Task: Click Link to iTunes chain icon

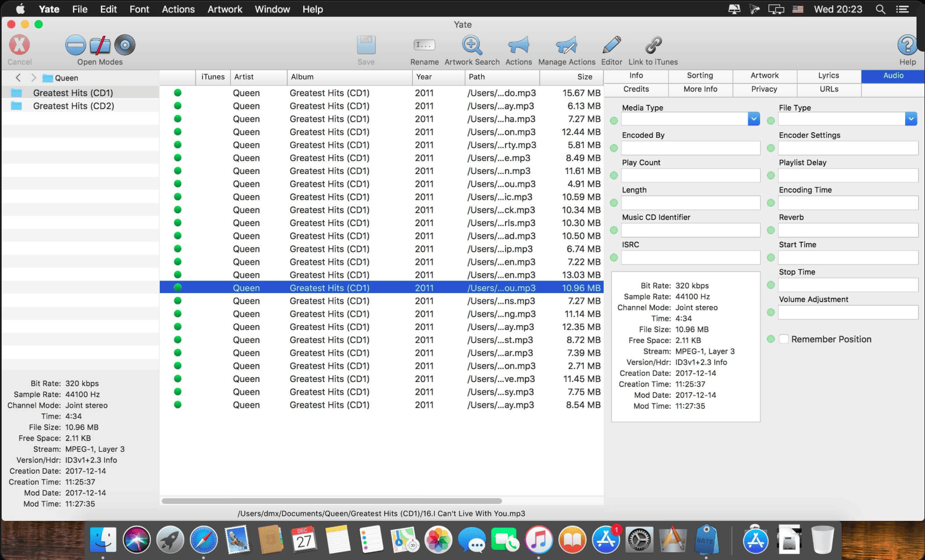Action: click(653, 45)
